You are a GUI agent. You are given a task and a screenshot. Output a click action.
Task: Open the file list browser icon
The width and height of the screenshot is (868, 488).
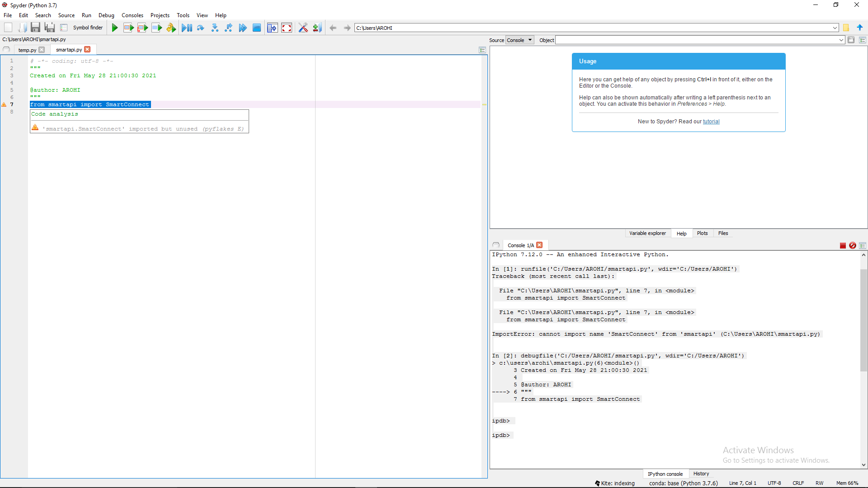(x=64, y=28)
